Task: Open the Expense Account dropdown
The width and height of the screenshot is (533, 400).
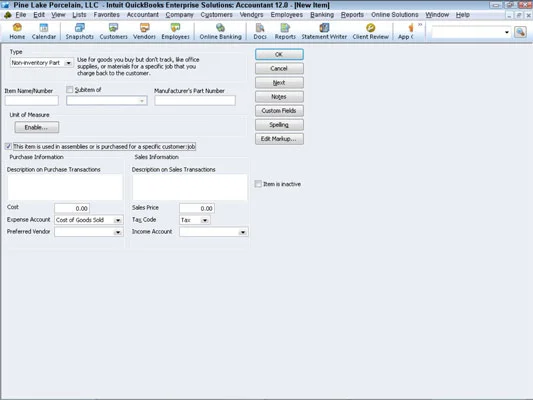Action: click(118, 220)
